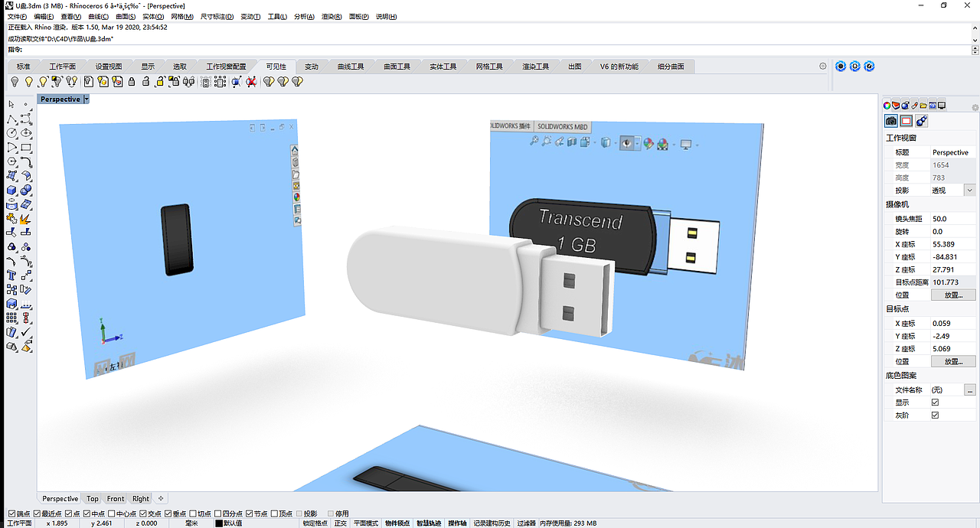Open the 文件(F) menu
Viewport: 980px width, 528px height.
point(17,16)
